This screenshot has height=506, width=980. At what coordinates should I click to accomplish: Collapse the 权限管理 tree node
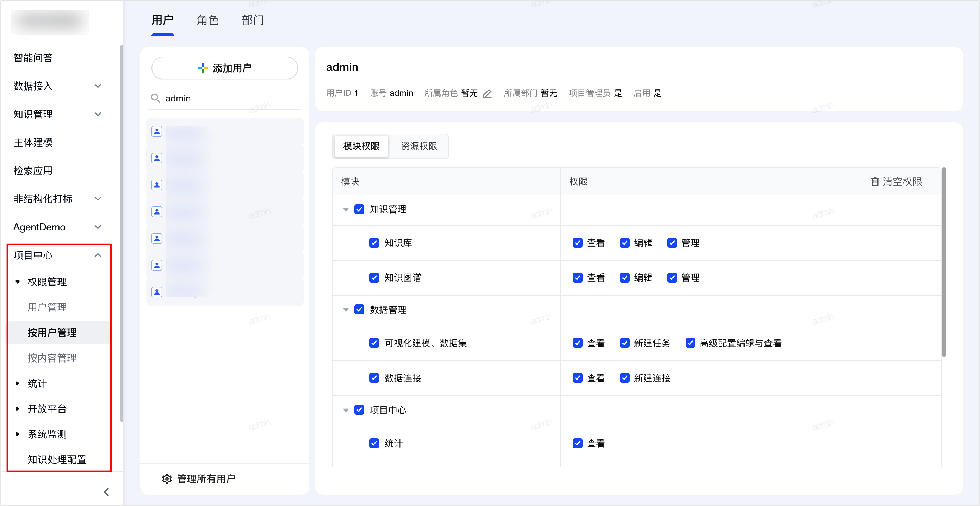18,282
